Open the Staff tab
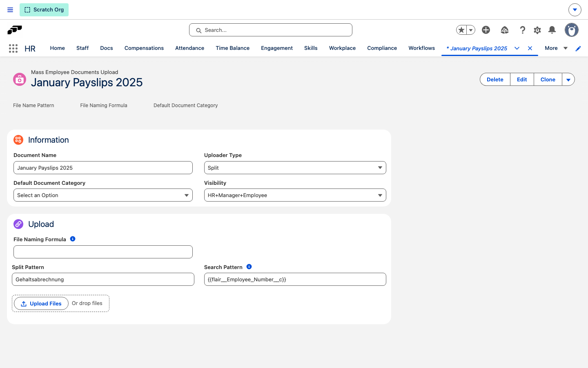Image resolution: width=588 pixels, height=368 pixels. [82, 48]
